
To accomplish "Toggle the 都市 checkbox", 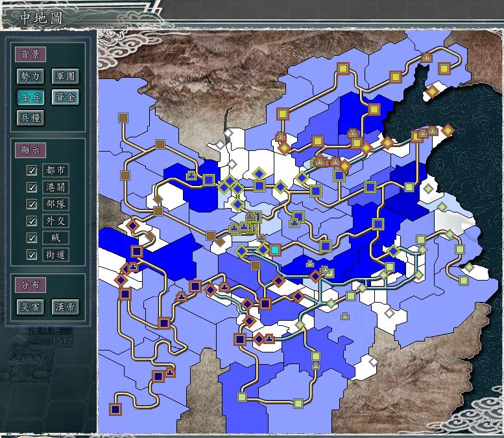I will (x=32, y=170).
